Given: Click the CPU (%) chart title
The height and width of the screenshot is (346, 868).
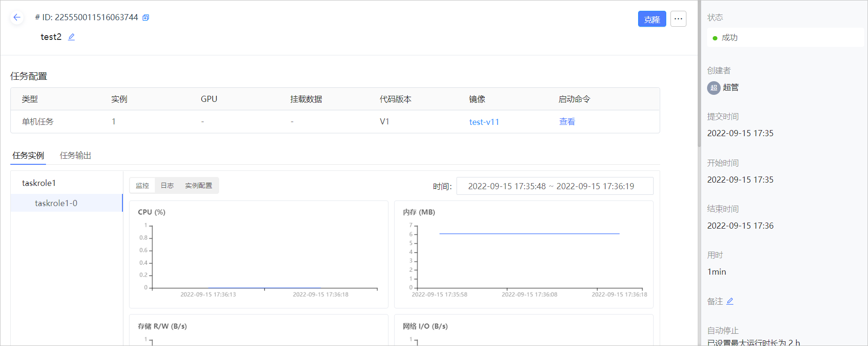Looking at the screenshot, I should coord(152,212).
